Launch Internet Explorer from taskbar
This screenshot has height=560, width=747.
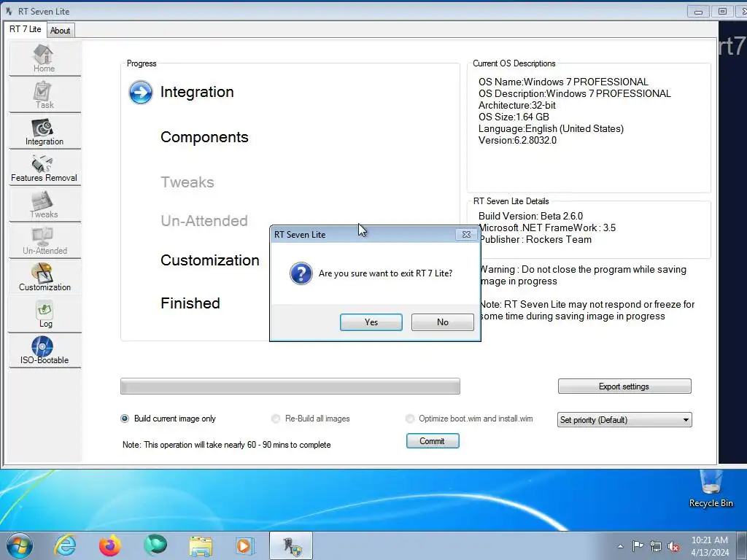[65, 545]
